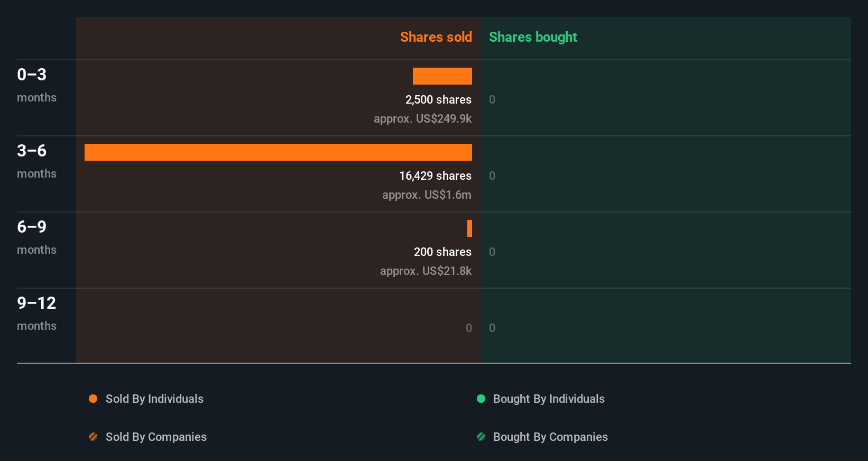
Task: Click the 3–6 months long orange bar
Action: [278, 152]
